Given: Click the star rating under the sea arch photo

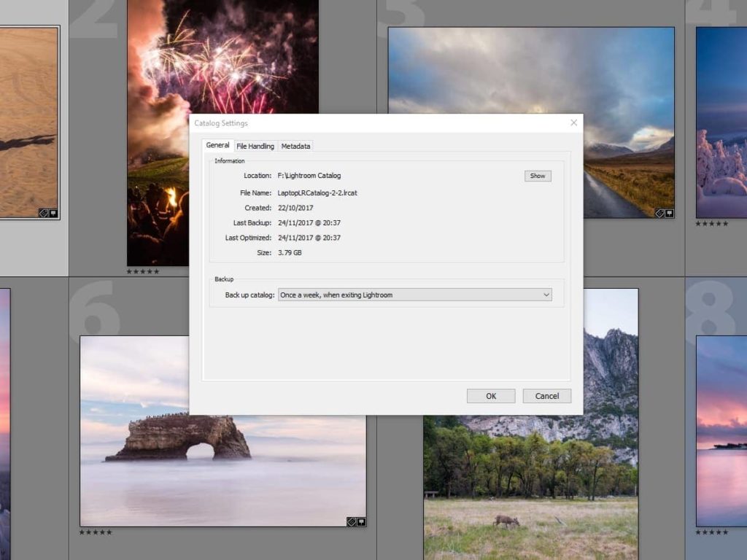Looking at the screenshot, I should pyautogui.click(x=95, y=532).
